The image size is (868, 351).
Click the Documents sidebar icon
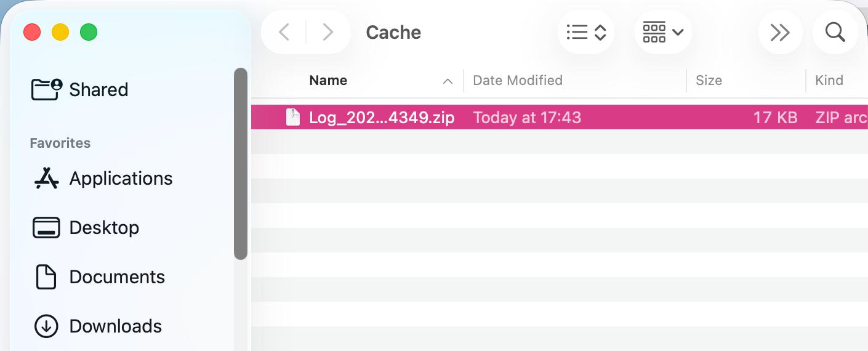point(46,277)
